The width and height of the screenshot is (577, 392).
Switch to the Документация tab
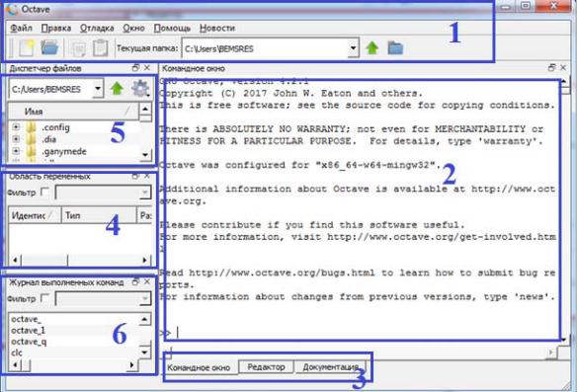pos(330,367)
